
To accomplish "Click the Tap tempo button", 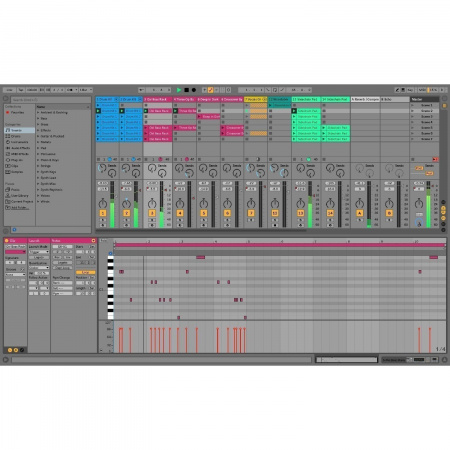I will point(21,90).
